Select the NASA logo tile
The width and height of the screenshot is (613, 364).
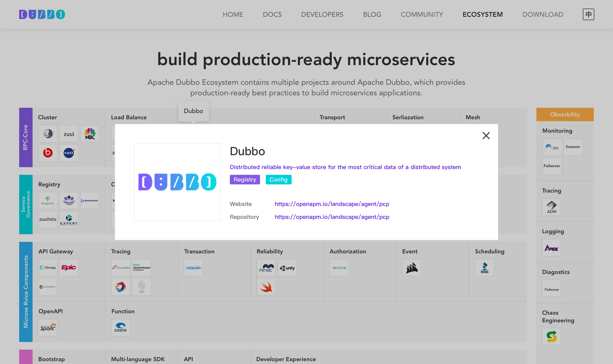click(69, 153)
